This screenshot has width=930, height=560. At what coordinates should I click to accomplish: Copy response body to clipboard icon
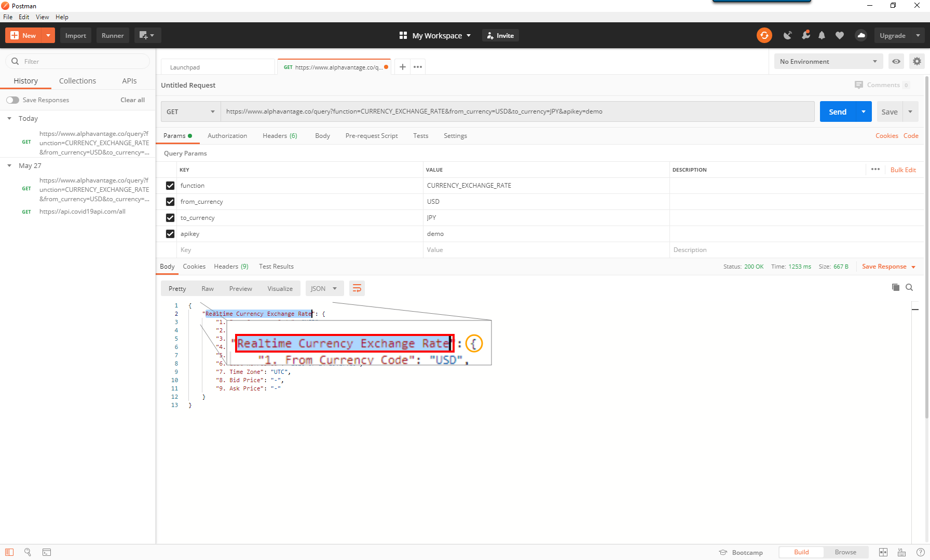click(x=895, y=287)
